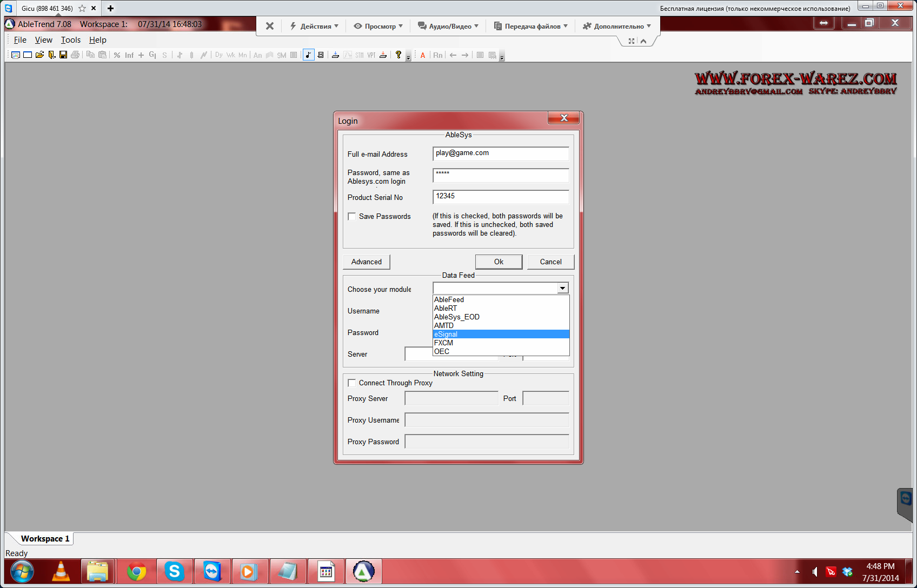
Task: Click the new chart window icon
Action: tap(16, 55)
